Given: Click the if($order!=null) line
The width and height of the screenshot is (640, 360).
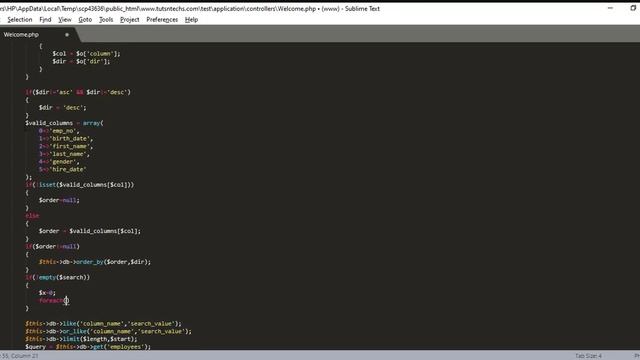Looking at the screenshot, I should (x=52, y=247).
